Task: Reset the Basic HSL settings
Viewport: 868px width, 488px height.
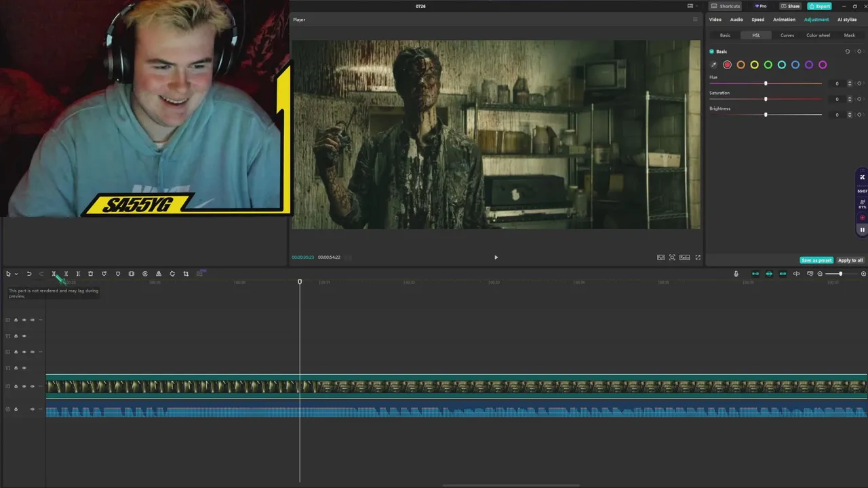Action: point(847,52)
